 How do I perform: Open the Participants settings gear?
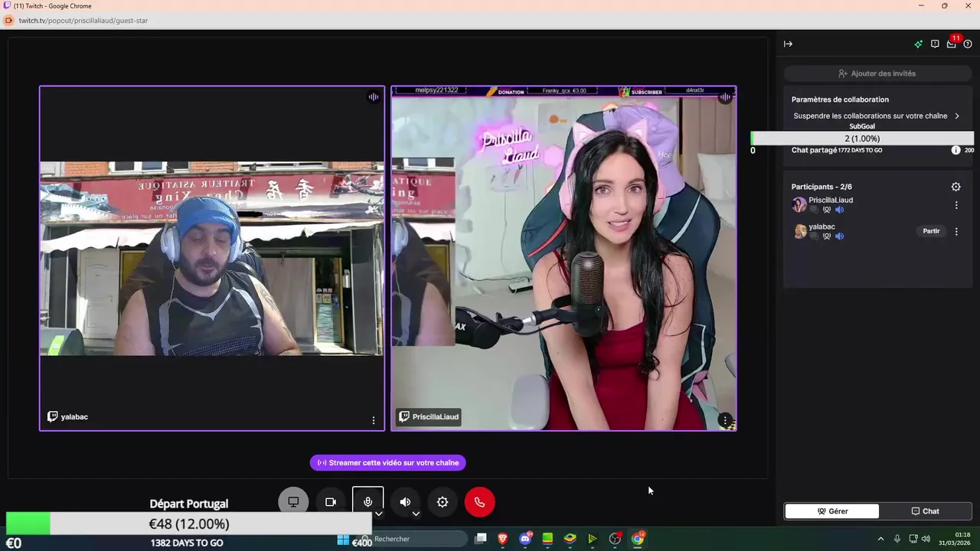tap(955, 187)
